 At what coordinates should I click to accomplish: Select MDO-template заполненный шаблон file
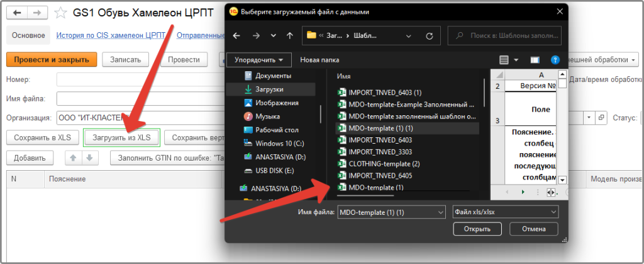(413, 117)
